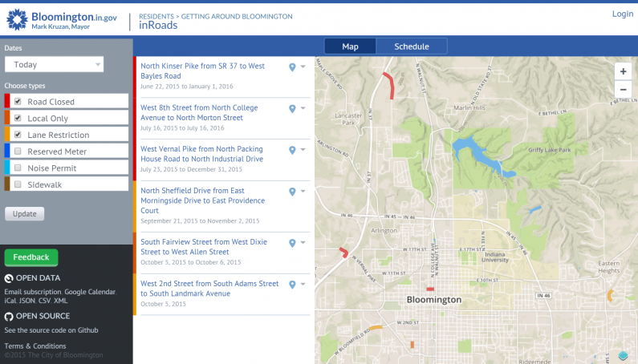Enable the Reserved Meter checkbox
The image size is (638, 364).
point(18,152)
